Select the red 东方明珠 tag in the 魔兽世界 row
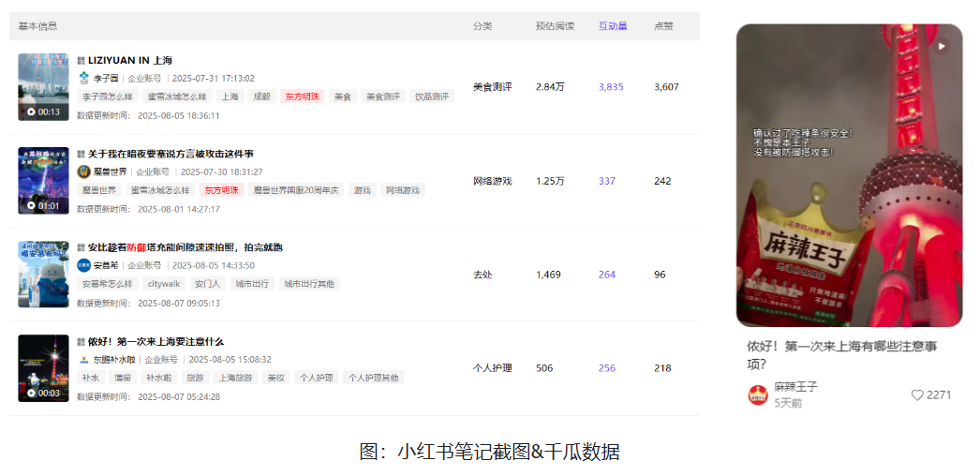The height and width of the screenshot is (476, 980). pos(221,190)
